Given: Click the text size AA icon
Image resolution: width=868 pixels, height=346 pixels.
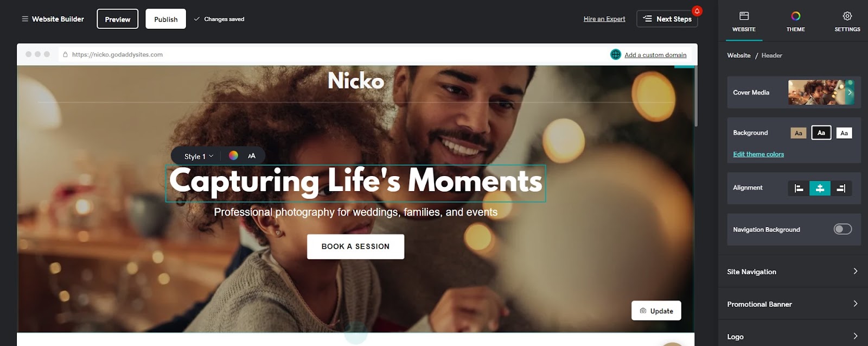Looking at the screenshot, I should click(x=252, y=156).
